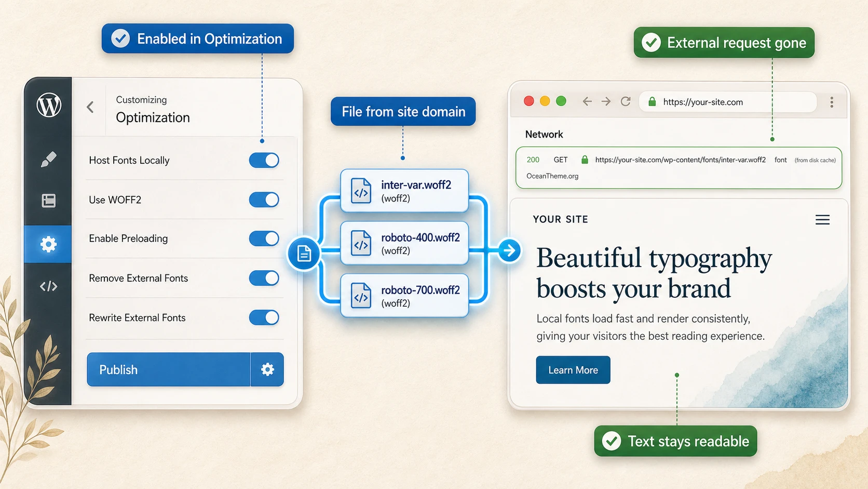Go back using the Customizing chevron

[x=90, y=107]
